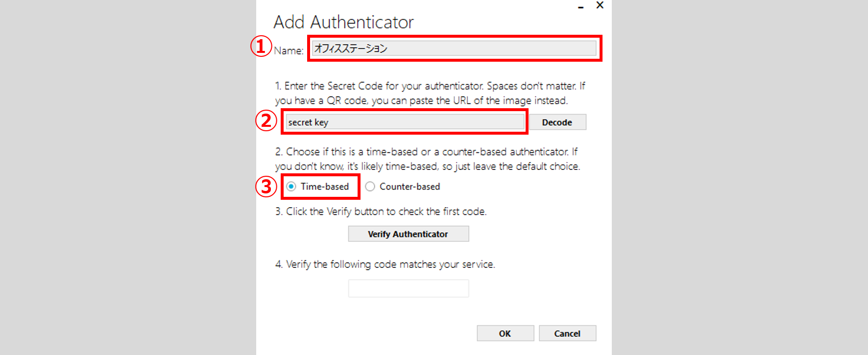Click the step 4 code matches instruction

tap(385, 264)
